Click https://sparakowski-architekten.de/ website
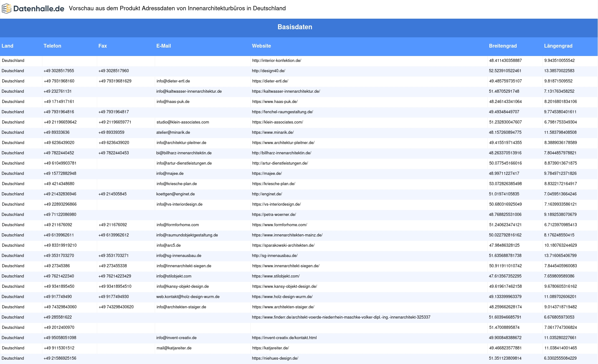This screenshot has width=598, height=364. tap(283, 245)
